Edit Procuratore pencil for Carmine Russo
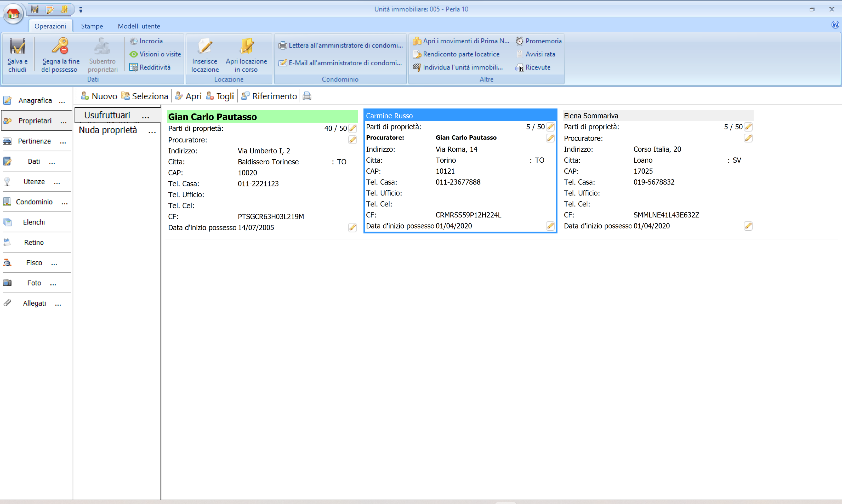842x504 pixels. click(550, 138)
